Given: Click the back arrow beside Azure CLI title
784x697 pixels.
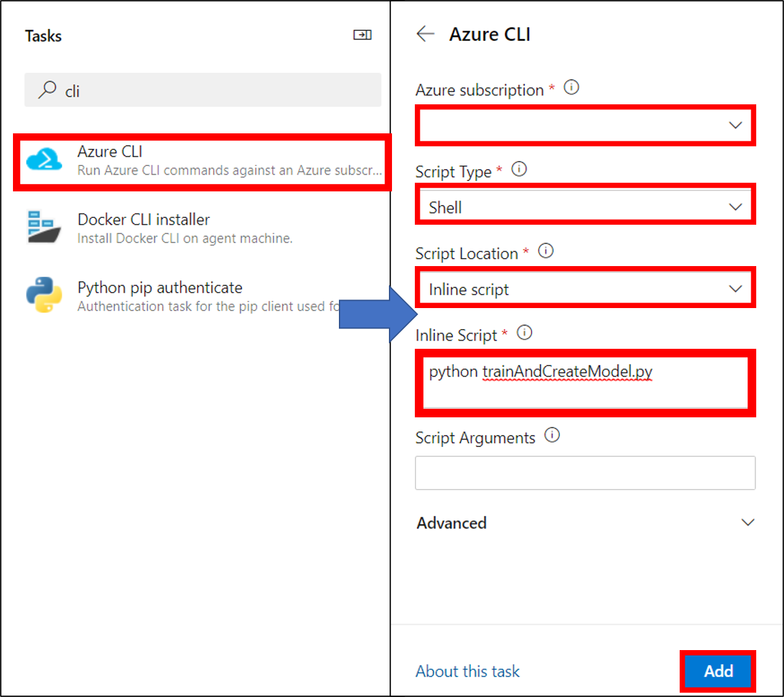Looking at the screenshot, I should coord(425,34).
